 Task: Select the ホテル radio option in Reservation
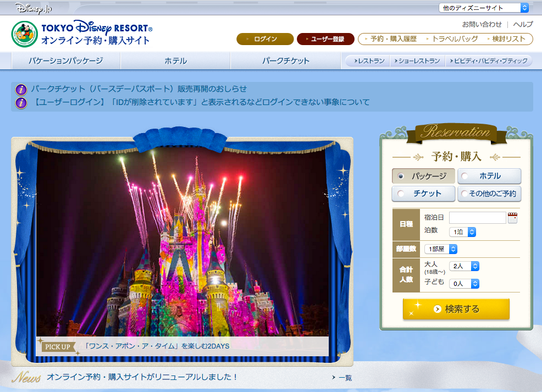(x=489, y=176)
